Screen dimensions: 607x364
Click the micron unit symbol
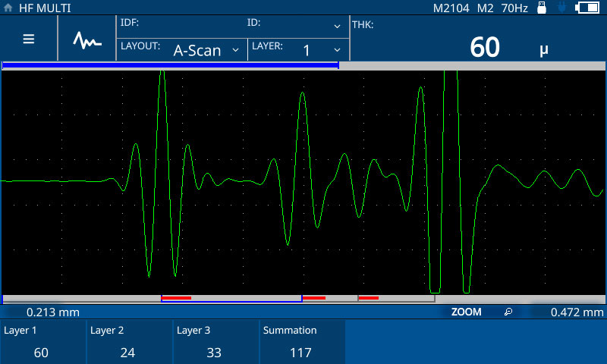[x=543, y=50]
